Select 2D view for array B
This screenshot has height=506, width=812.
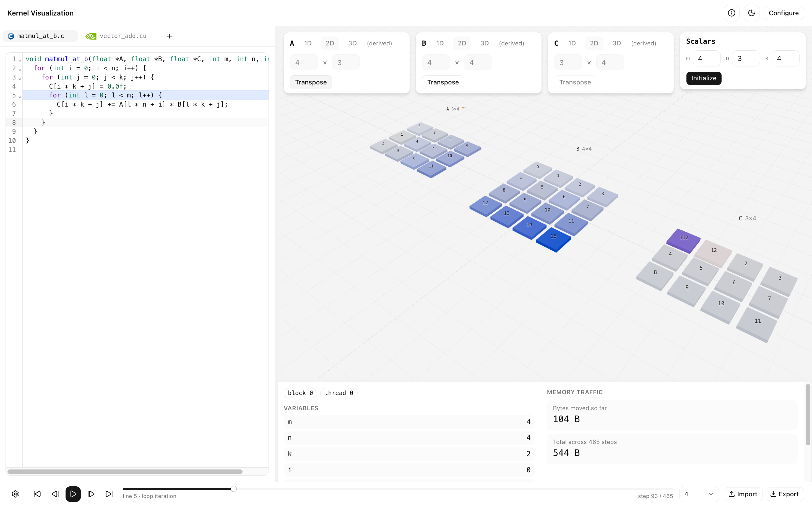[462, 43]
